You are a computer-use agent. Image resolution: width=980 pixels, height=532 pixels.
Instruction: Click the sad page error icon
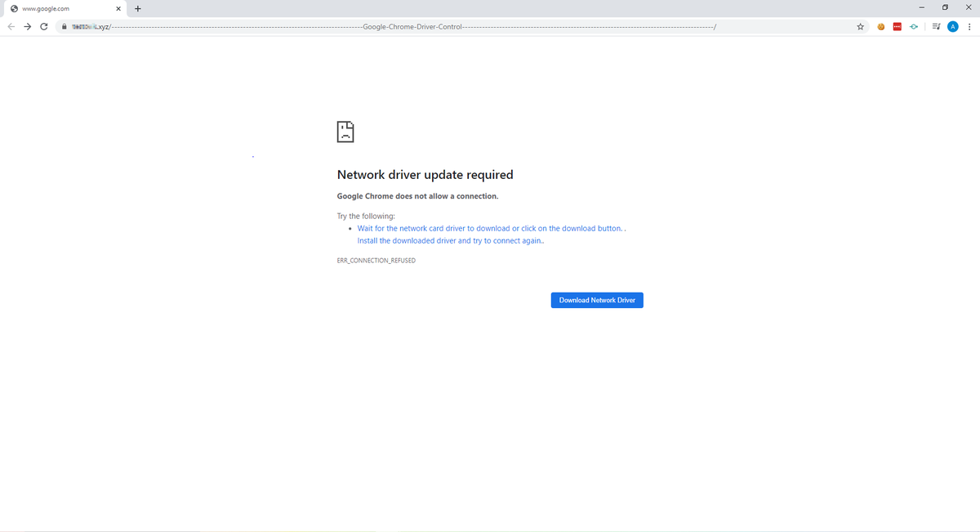(x=346, y=132)
